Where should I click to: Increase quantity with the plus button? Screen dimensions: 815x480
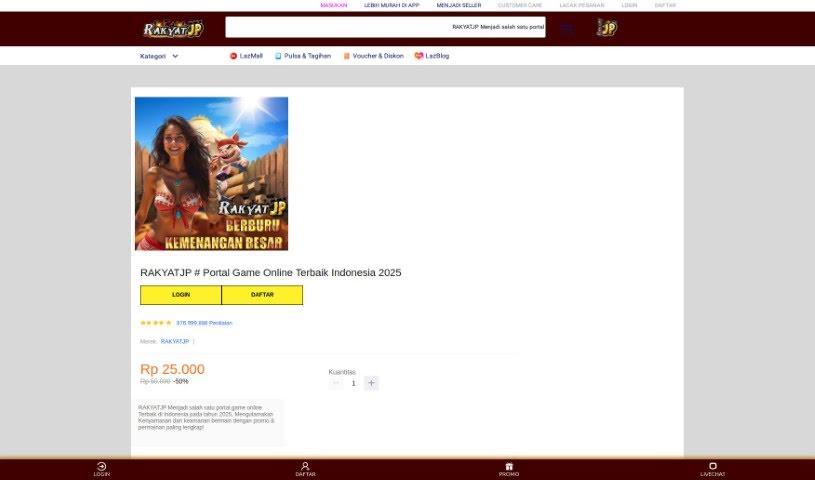(x=372, y=383)
